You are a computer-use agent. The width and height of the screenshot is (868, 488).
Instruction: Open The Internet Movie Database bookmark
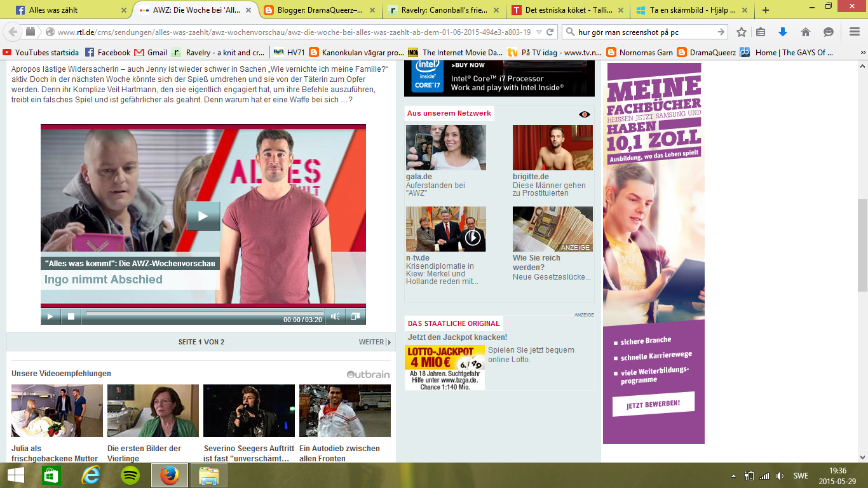455,53
